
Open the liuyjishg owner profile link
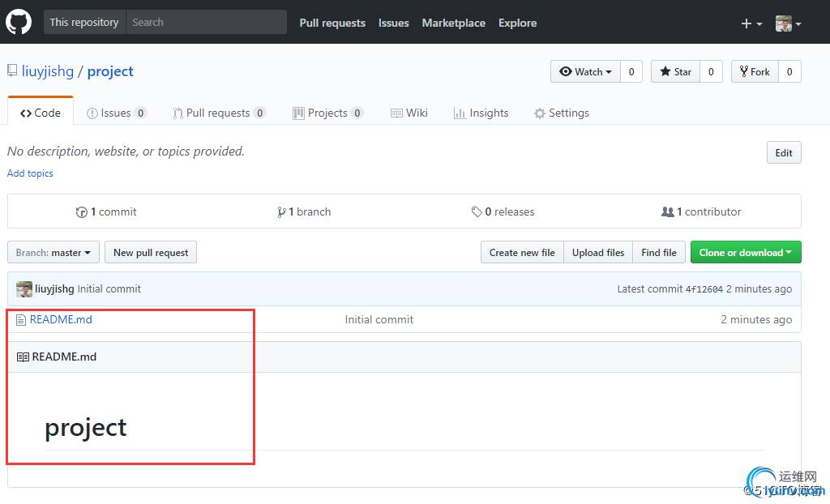pos(48,71)
